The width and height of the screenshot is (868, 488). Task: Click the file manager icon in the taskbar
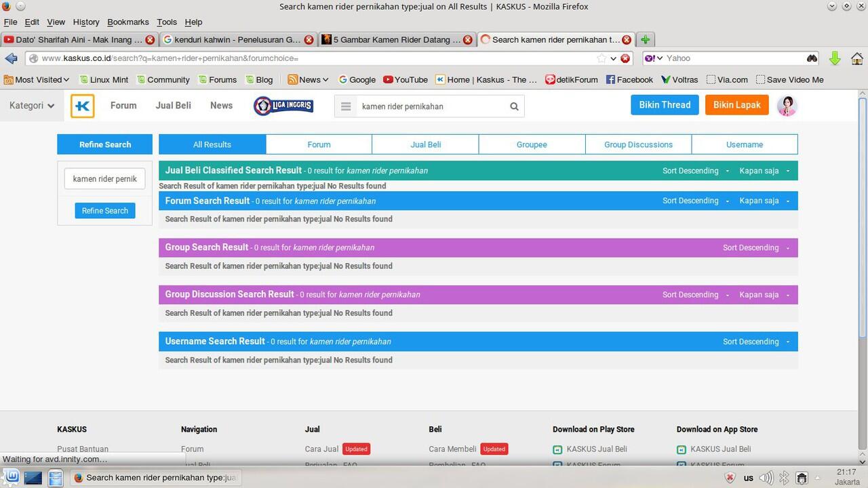(56, 477)
